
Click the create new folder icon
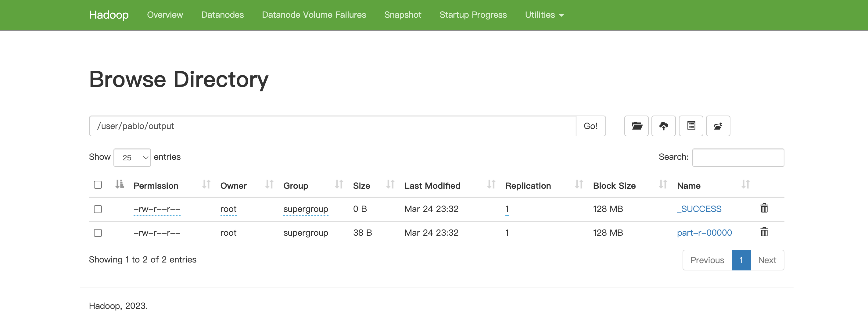[x=636, y=126]
